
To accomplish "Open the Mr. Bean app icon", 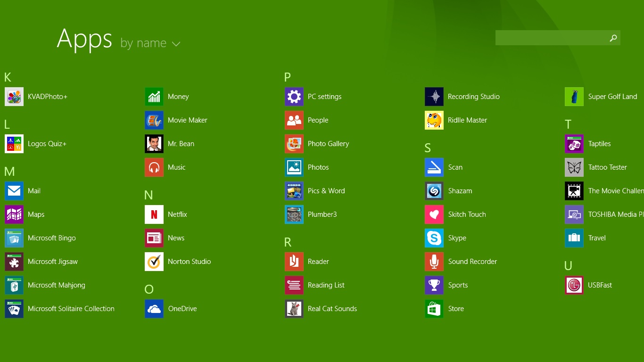I will (154, 144).
